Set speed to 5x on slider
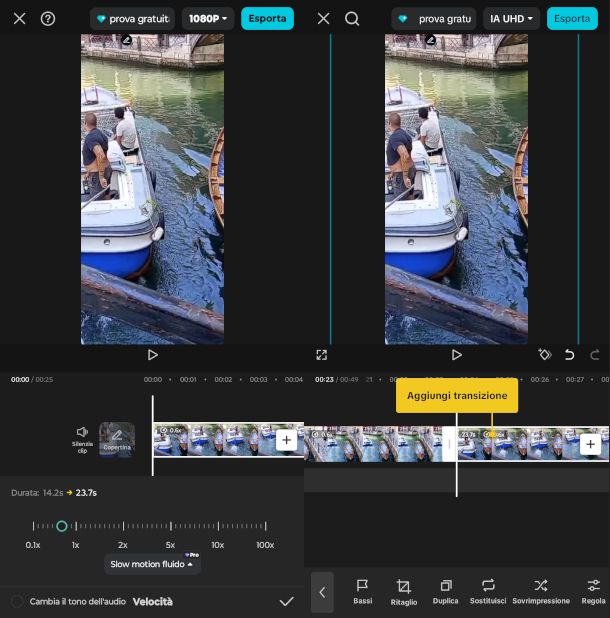This screenshot has width=610, height=618. (171, 526)
